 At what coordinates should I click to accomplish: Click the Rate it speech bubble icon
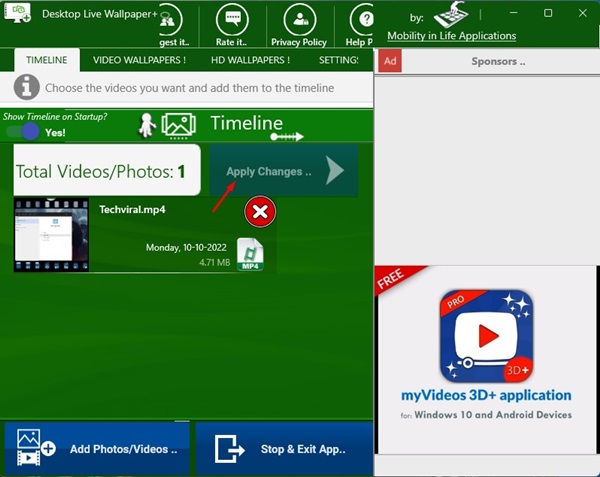[x=232, y=19]
